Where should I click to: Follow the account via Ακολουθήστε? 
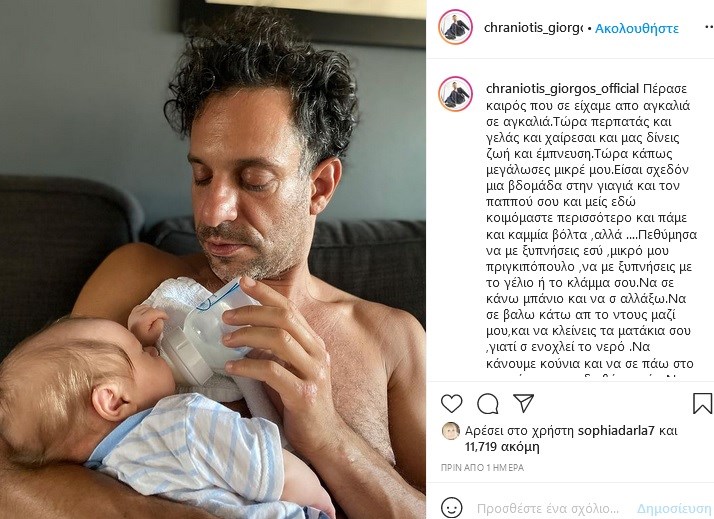637,28
